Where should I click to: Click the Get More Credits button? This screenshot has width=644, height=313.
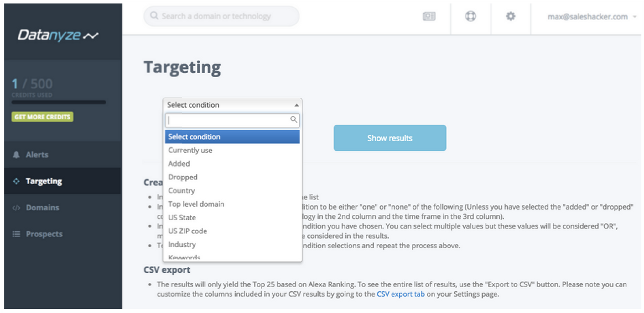[42, 117]
